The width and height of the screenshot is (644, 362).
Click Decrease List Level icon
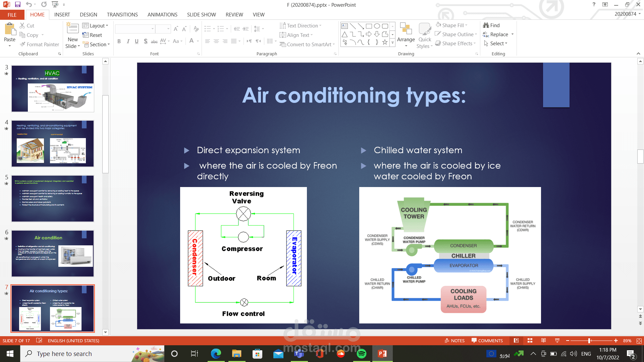pos(237,29)
